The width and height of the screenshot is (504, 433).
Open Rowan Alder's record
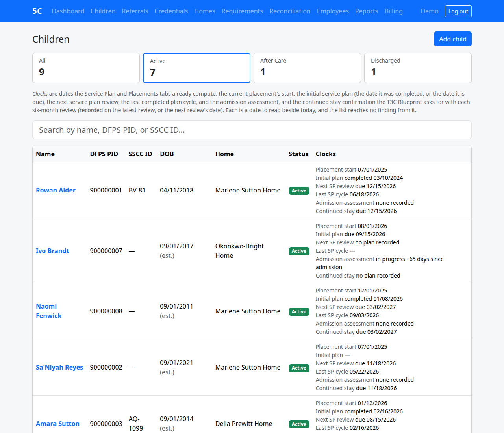(56, 190)
